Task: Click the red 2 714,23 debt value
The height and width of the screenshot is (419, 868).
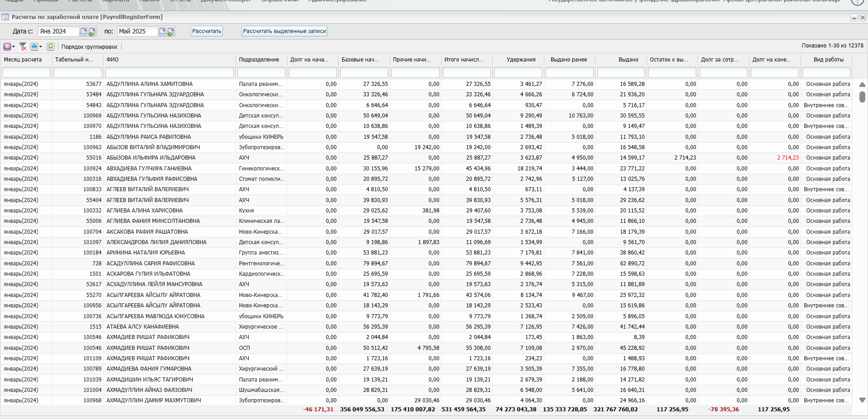Action: click(788, 158)
